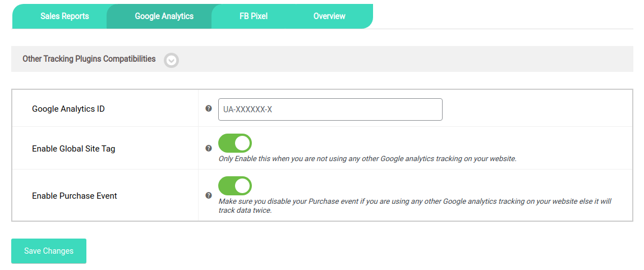Click the 'Only Enable this' hint text
The height and width of the screenshot is (270, 644).
(x=367, y=159)
